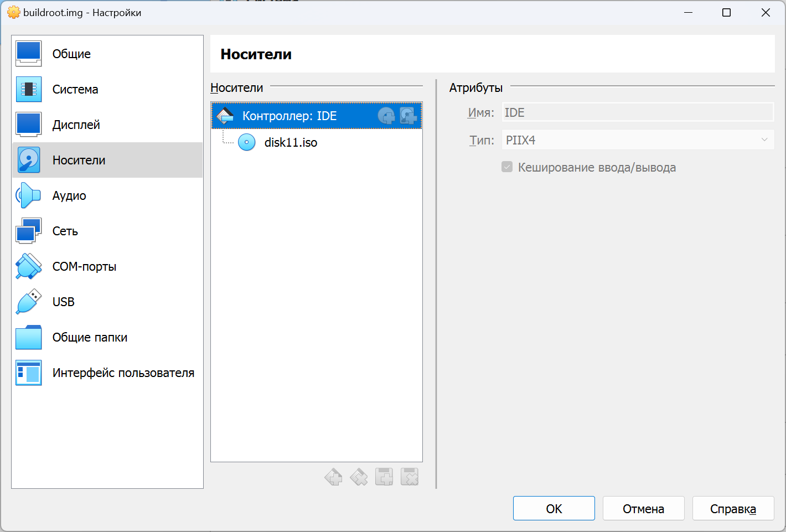Toggle the Кеширование ввода/вывода checkbox

507,167
